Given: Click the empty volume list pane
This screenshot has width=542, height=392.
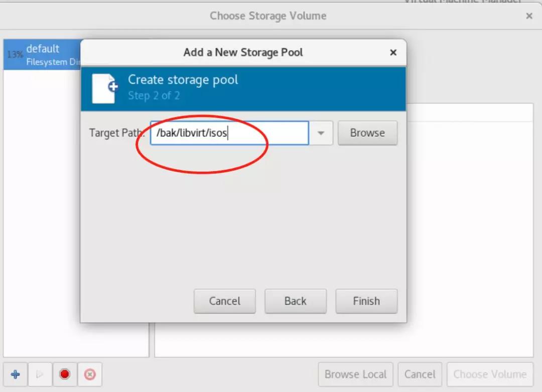Looking at the screenshot, I should click(x=470, y=238).
